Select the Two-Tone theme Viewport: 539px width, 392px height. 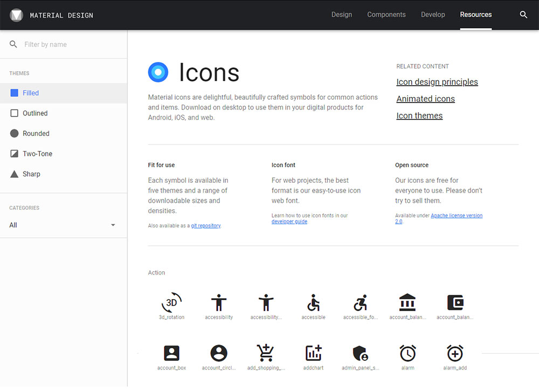pyautogui.click(x=64, y=154)
